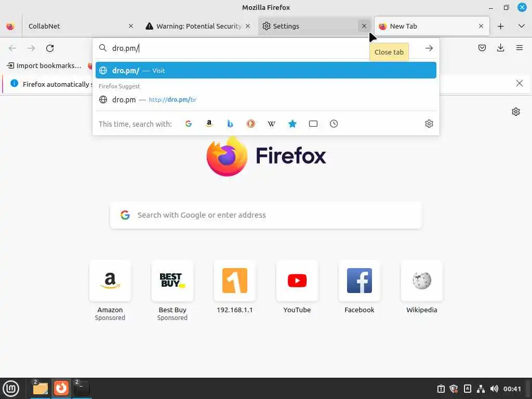Click Search with Google or enter address box

tap(265, 215)
